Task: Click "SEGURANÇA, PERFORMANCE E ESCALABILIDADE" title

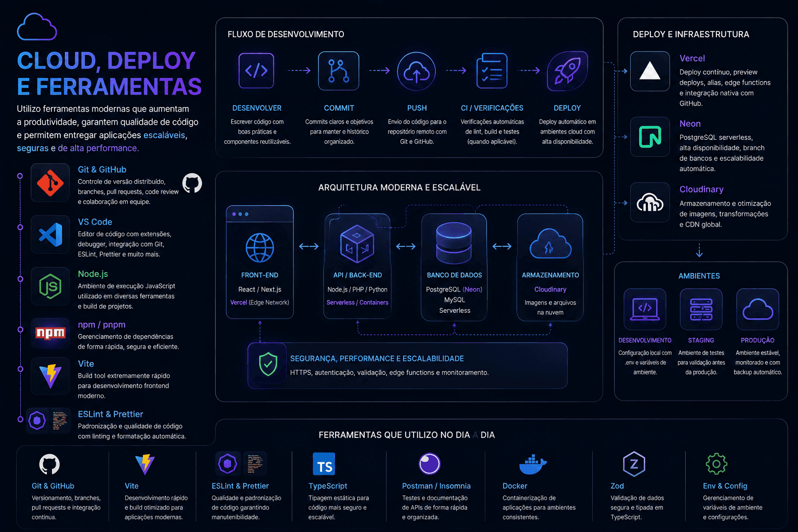Action: (377, 358)
